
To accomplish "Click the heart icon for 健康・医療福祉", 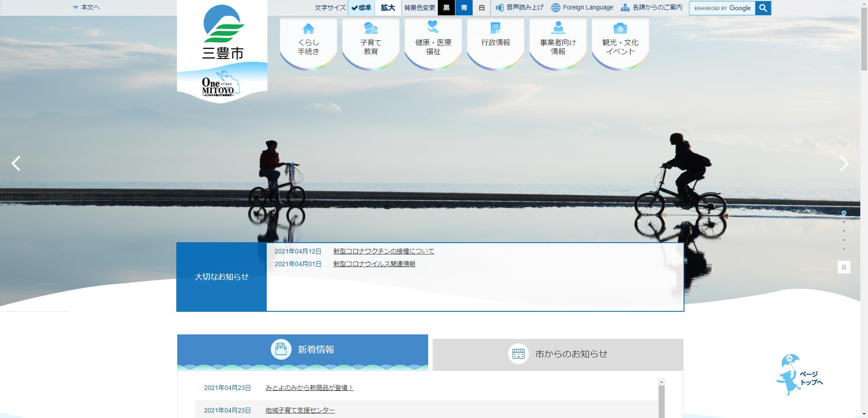I will 433,27.
